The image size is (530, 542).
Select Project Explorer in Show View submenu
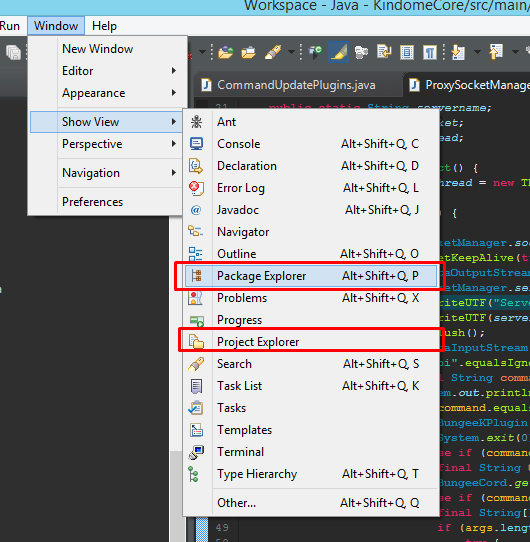[x=310, y=342]
